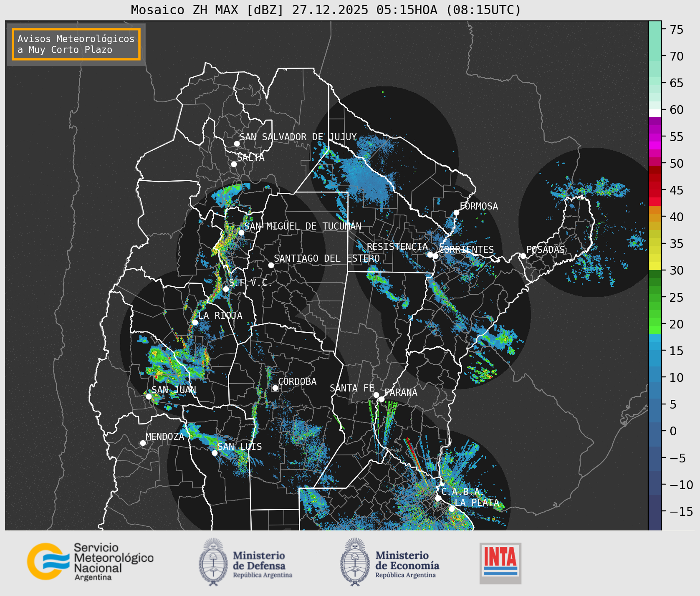Click the Córdoba city marker

point(275,388)
